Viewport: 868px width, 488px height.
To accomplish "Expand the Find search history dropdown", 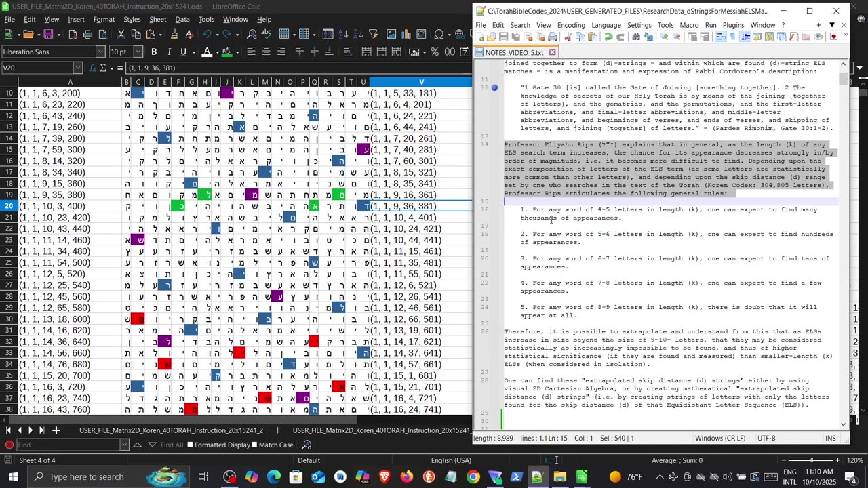I will tap(124, 445).
